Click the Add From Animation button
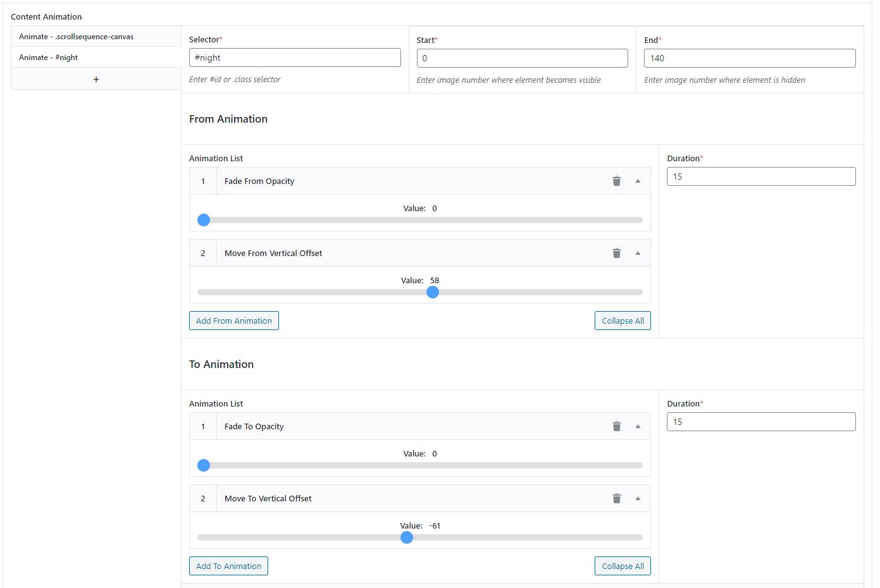 pos(234,321)
